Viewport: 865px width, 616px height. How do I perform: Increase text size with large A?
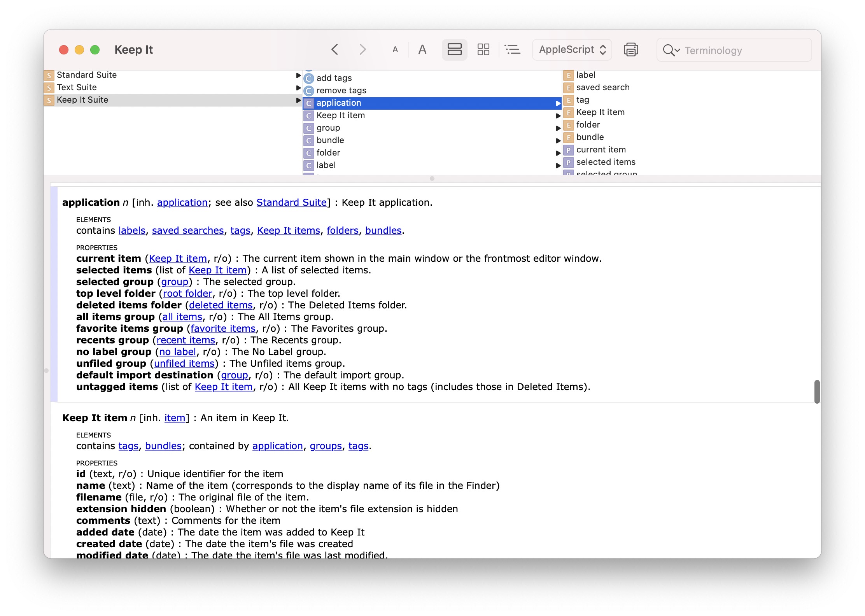(x=422, y=50)
